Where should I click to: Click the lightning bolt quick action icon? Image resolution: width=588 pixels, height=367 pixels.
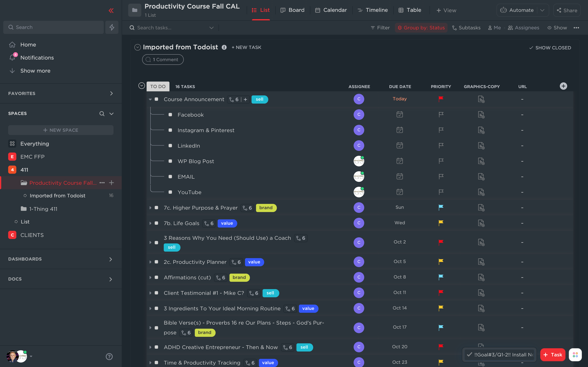click(112, 27)
